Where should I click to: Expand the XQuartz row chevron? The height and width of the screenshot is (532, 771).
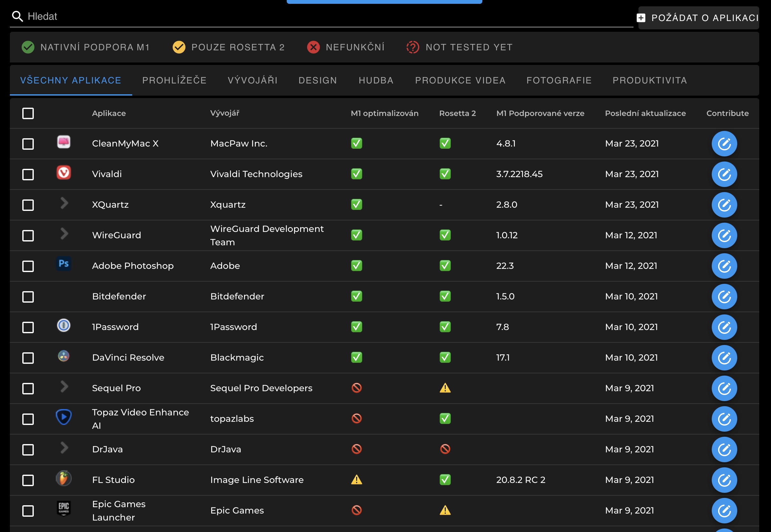(x=64, y=203)
